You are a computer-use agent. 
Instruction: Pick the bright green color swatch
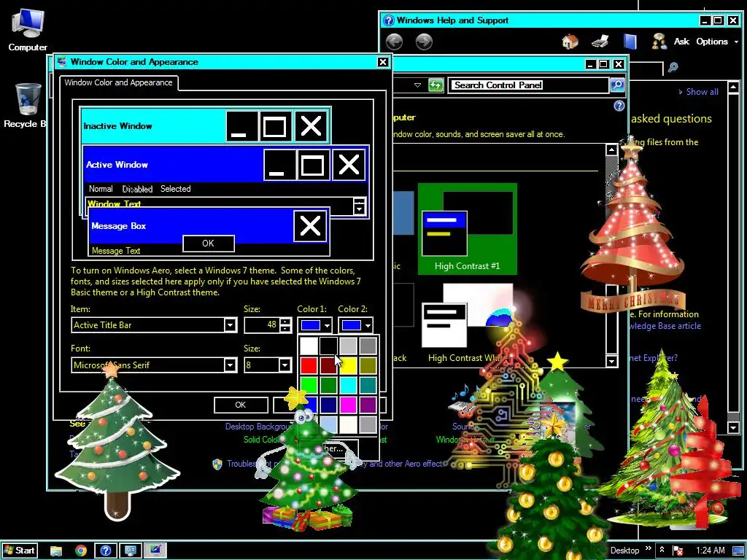(309, 385)
